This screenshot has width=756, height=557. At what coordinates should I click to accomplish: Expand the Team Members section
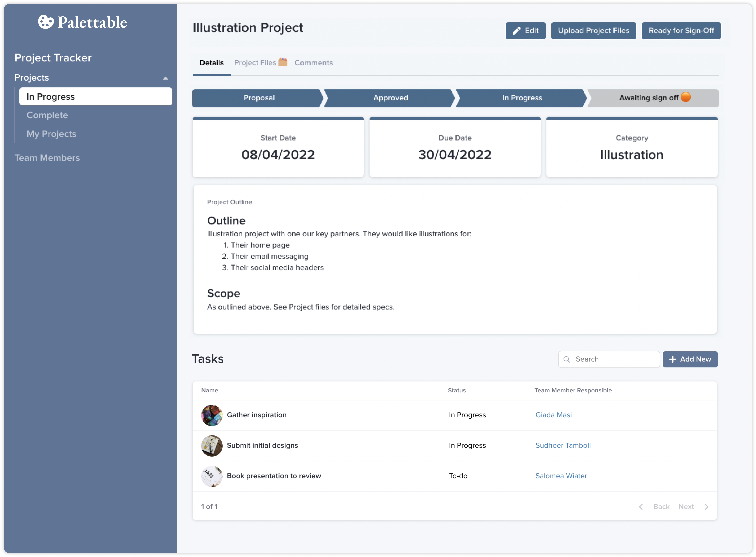tap(47, 158)
